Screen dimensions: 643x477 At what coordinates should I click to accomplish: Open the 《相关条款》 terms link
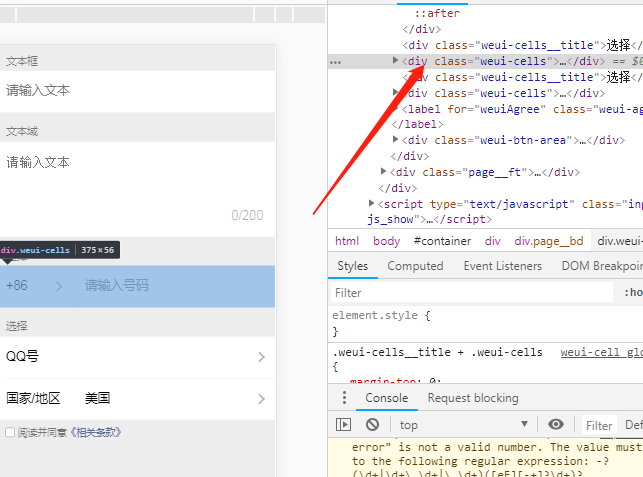click(x=96, y=432)
